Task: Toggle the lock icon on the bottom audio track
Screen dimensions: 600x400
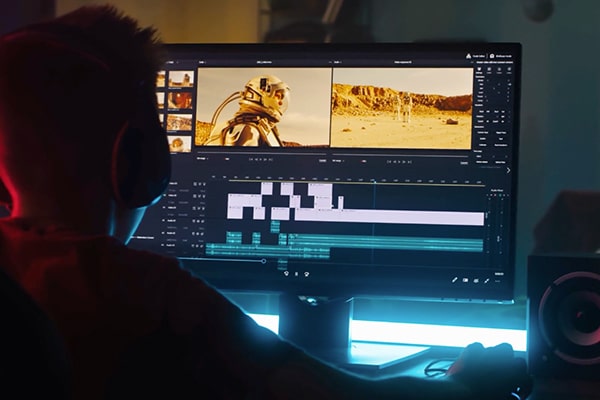Action: (x=195, y=246)
